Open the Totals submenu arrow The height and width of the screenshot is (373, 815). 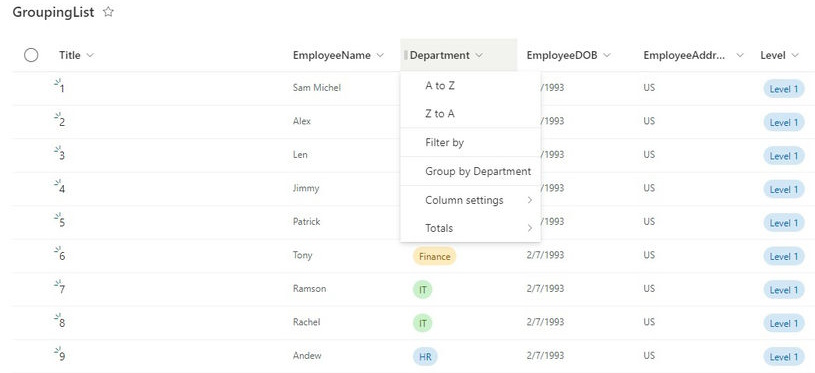[530, 228]
